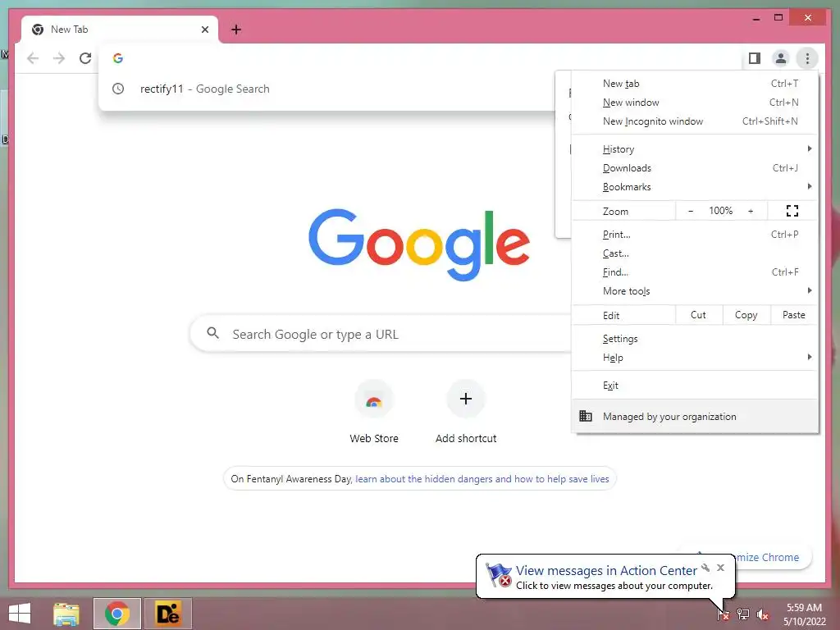Click Cut in the Edit row
The image size is (840, 630).
click(698, 315)
